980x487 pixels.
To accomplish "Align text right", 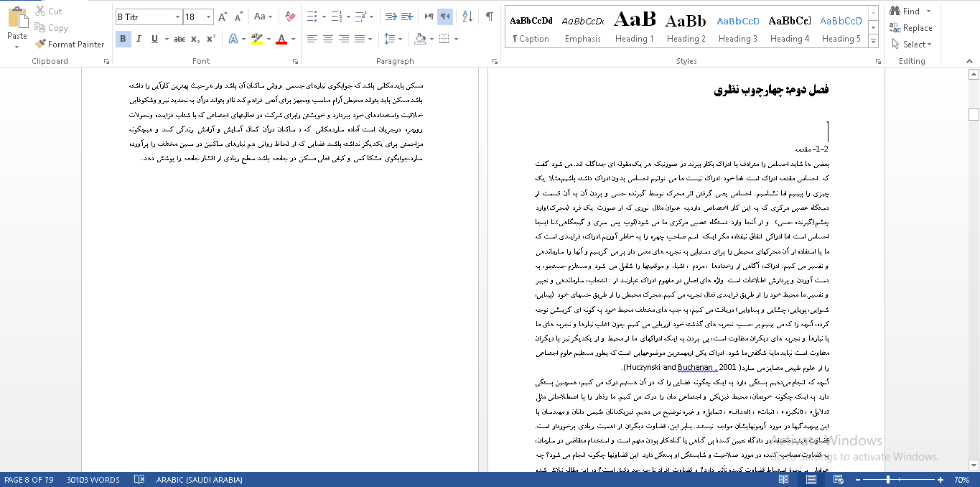I will [343, 39].
